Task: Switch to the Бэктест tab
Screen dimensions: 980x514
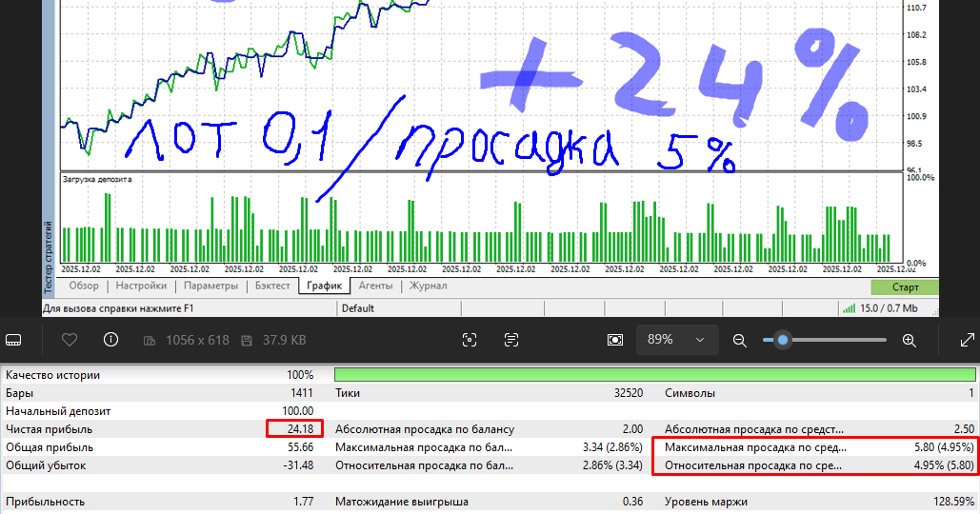Action: coord(272,286)
